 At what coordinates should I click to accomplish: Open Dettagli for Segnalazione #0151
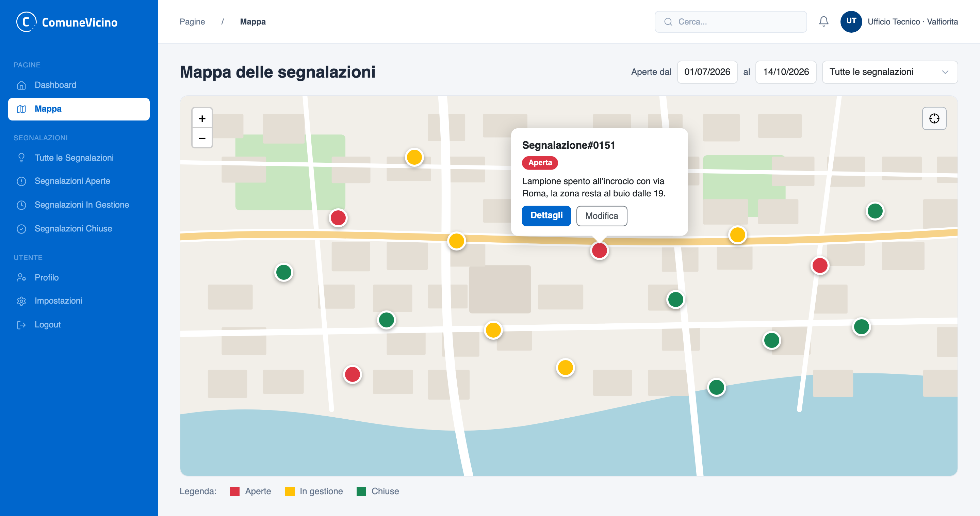tap(546, 216)
